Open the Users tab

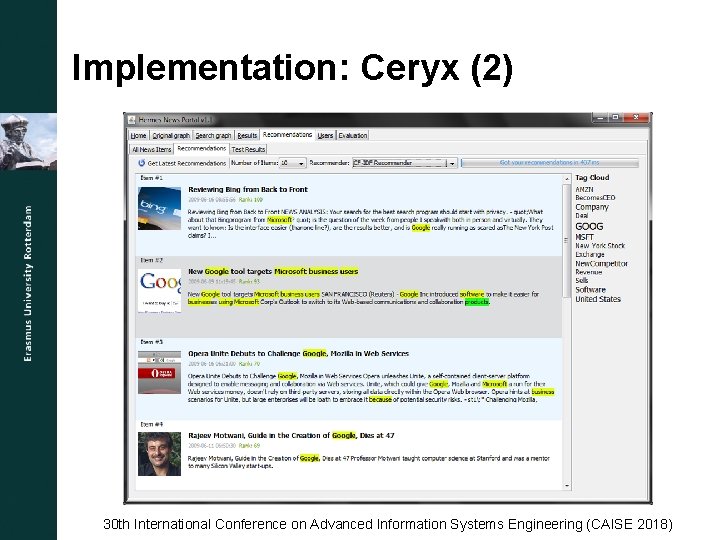coord(325,135)
